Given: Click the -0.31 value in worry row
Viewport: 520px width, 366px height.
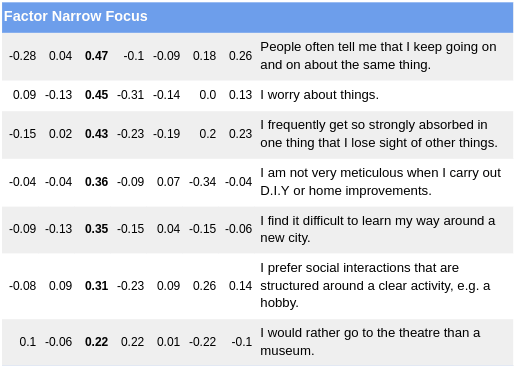Looking at the screenshot, I should tap(130, 95).
